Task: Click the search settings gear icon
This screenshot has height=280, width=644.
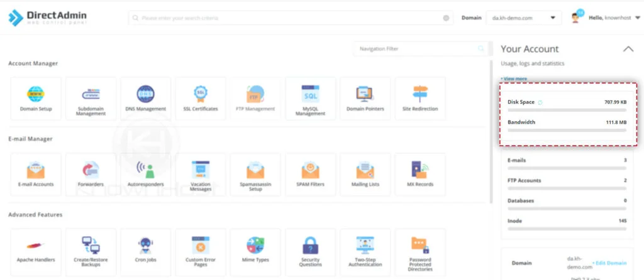Action: click(x=446, y=18)
